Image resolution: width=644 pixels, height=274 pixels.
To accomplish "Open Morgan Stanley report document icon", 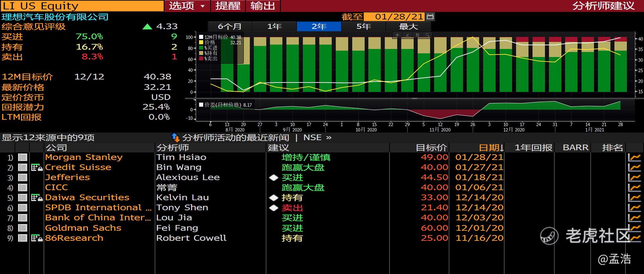I will pos(22,157).
